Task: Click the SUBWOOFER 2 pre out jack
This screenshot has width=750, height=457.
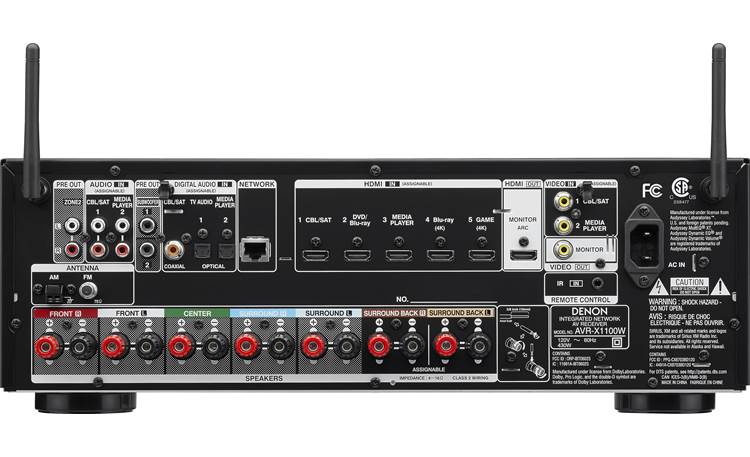Action: tap(147, 249)
